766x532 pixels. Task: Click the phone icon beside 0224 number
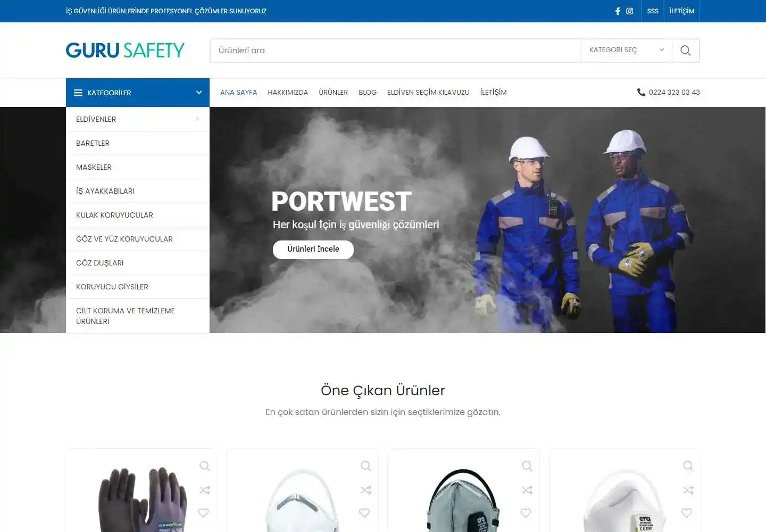(x=641, y=92)
